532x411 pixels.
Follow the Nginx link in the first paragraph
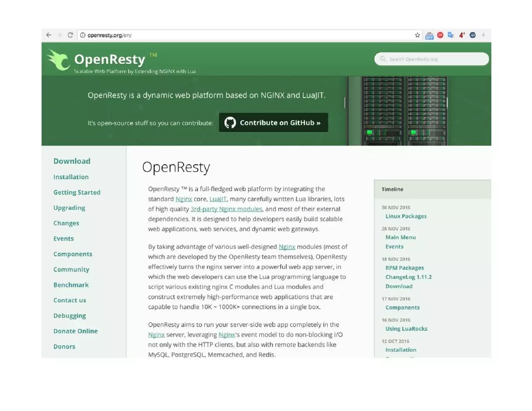pyautogui.click(x=184, y=199)
